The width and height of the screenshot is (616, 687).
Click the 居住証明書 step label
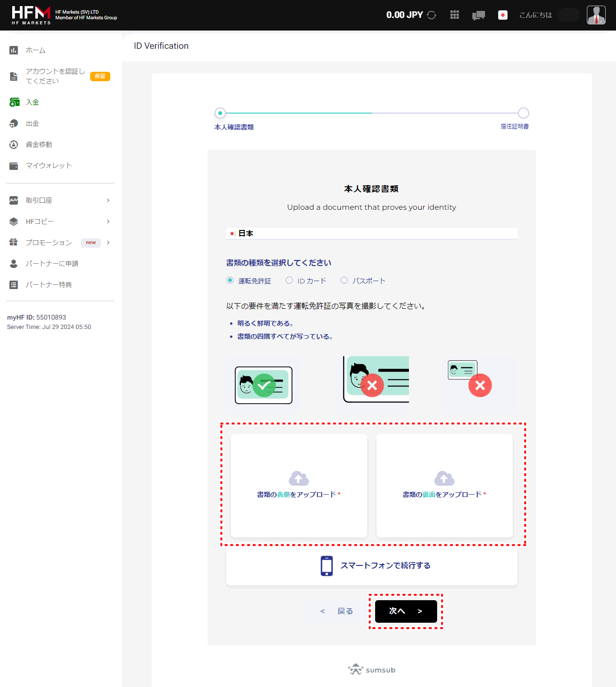point(515,127)
